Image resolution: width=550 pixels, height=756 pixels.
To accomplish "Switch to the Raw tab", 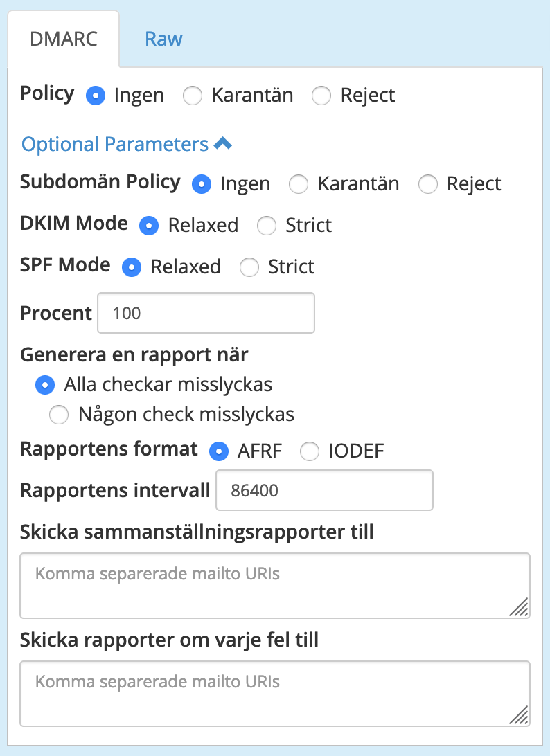I will click(x=163, y=39).
